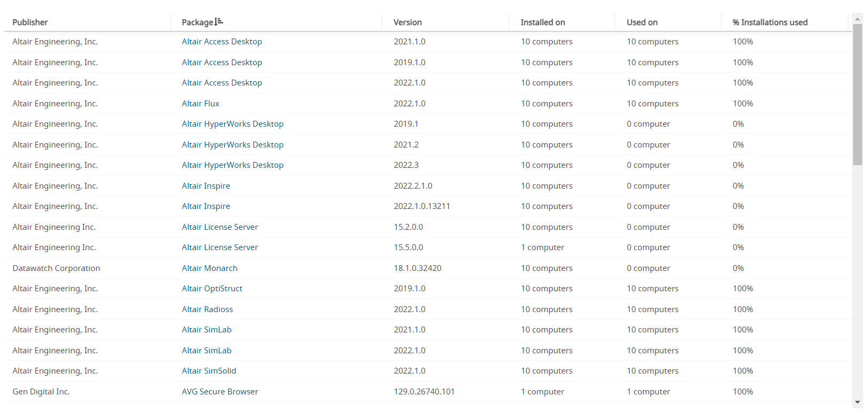868x411 pixels.
Task: Select Used on cell for AVG Secure Browser
Action: tap(648, 392)
